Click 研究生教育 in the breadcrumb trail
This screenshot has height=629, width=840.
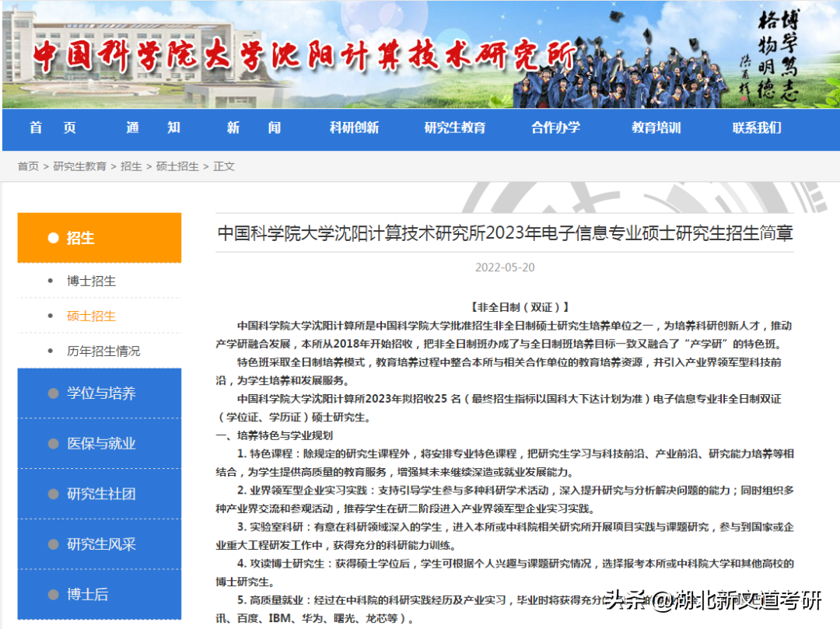[x=80, y=166]
